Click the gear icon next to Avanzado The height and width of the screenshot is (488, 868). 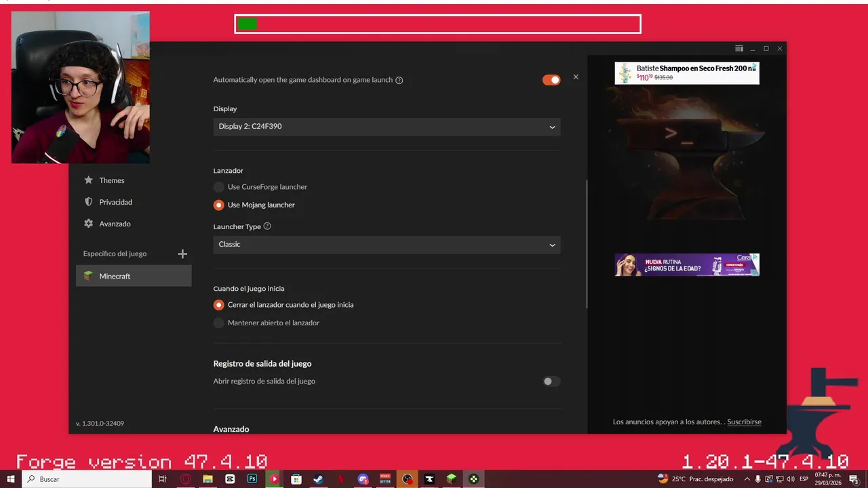point(88,224)
